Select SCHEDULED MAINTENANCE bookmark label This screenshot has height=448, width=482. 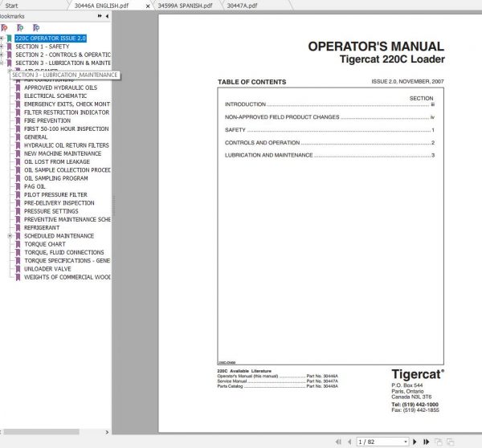click(x=59, y=236)
